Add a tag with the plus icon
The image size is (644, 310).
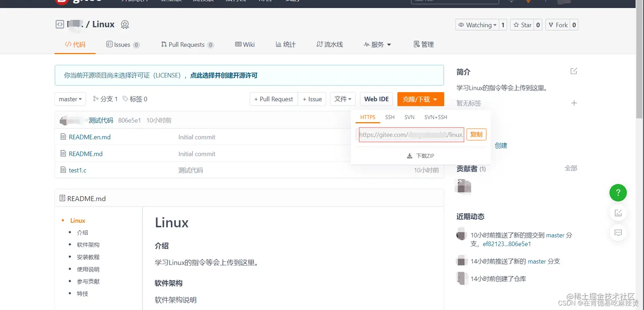pos(574,103)
